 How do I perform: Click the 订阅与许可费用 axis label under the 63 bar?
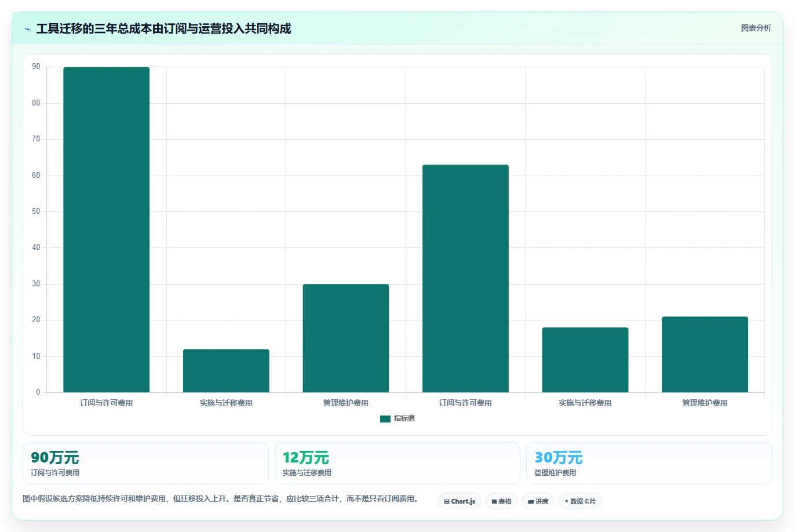(465, 403)
